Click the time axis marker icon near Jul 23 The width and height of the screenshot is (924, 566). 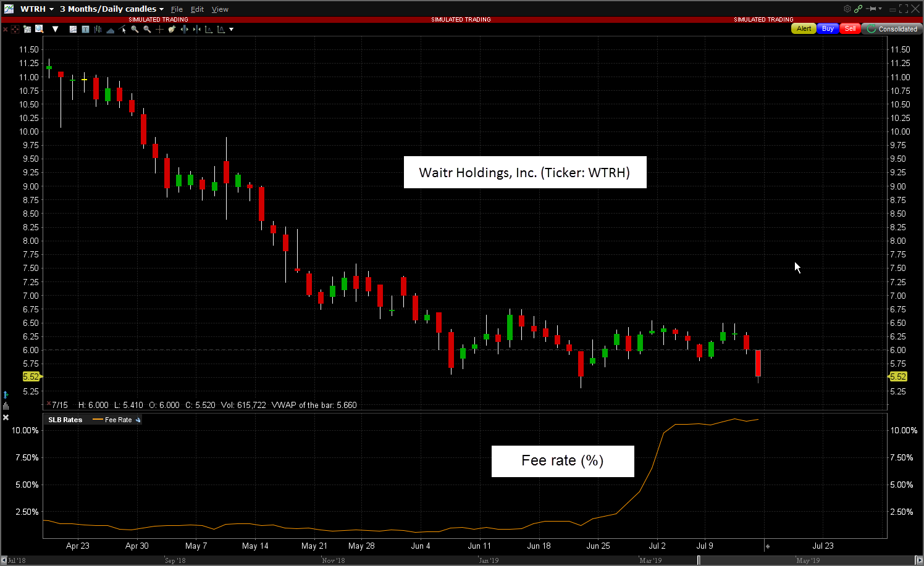768,546
